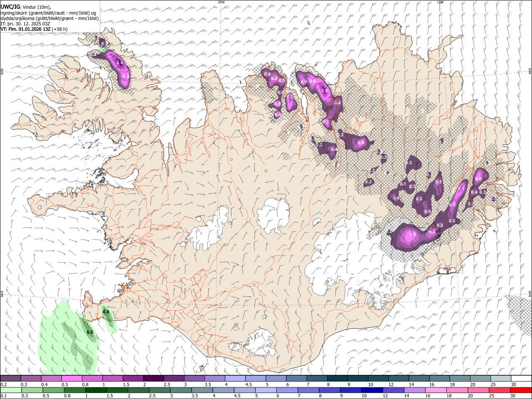Click the 'Vindur (10m)' label
The width and height of the screenshot is (532, 399).
coord(37,7)
